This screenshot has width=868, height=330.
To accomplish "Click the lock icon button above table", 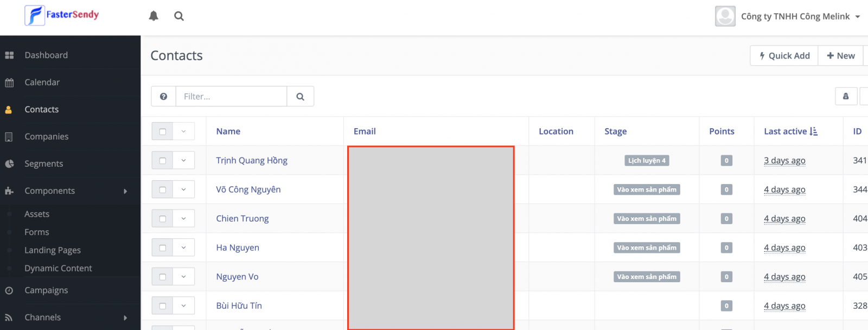I will click(846, 97).
